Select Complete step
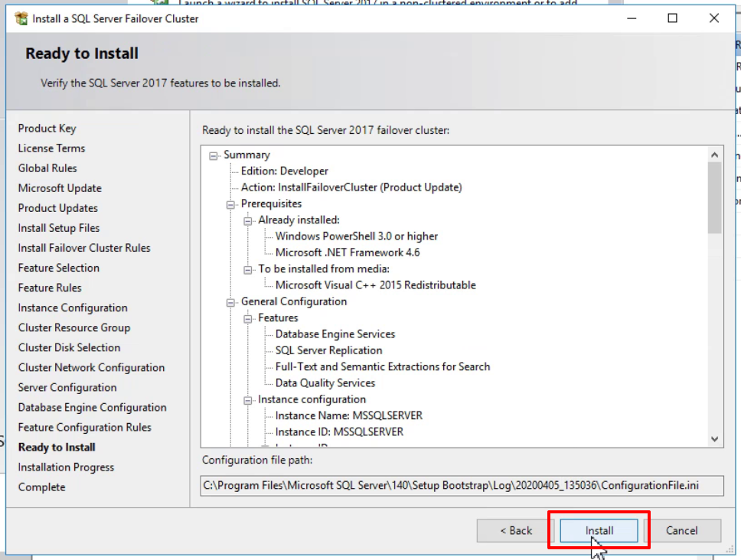 point(42,487)
